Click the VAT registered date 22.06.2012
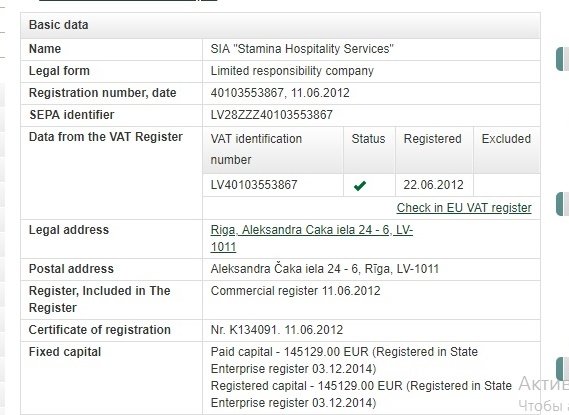This screenshot has width=569, height=415. tap(433, 185)
